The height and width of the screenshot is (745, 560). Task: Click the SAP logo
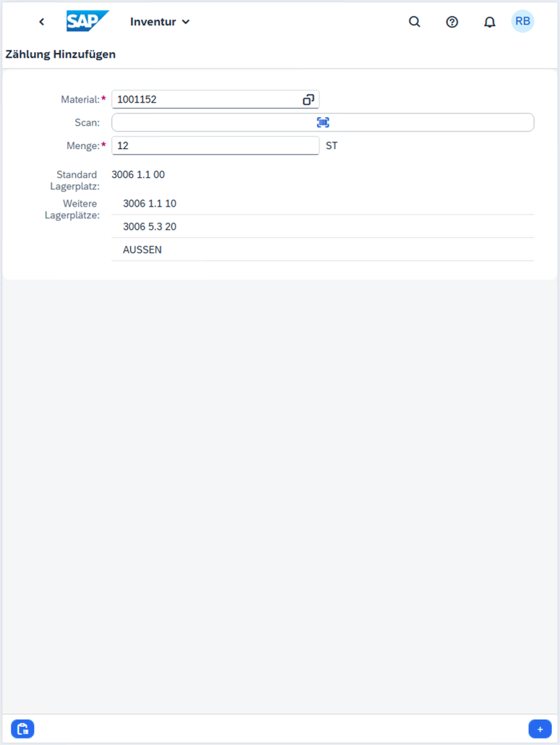tap(87, 21)
